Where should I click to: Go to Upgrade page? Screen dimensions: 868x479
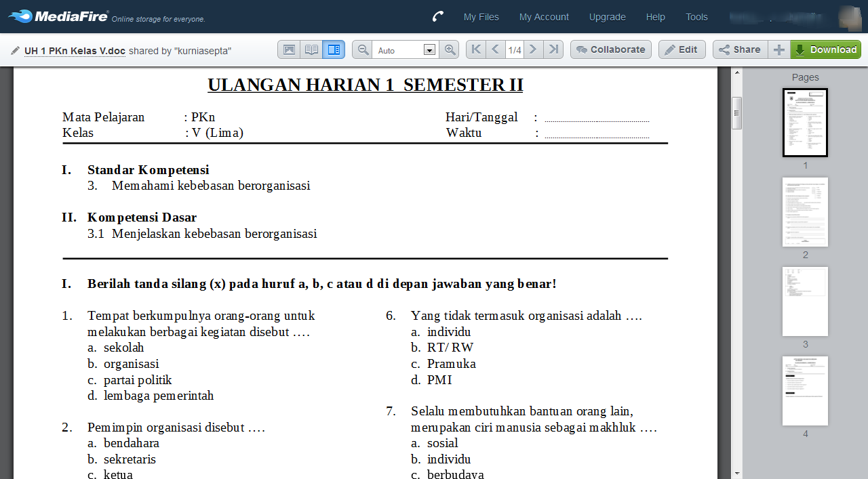coord(607,17)
